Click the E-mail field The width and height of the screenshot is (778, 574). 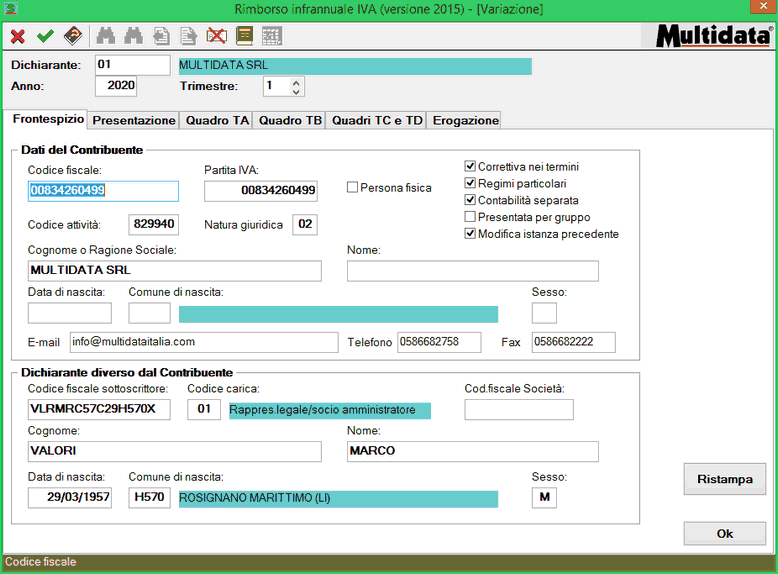204,342
